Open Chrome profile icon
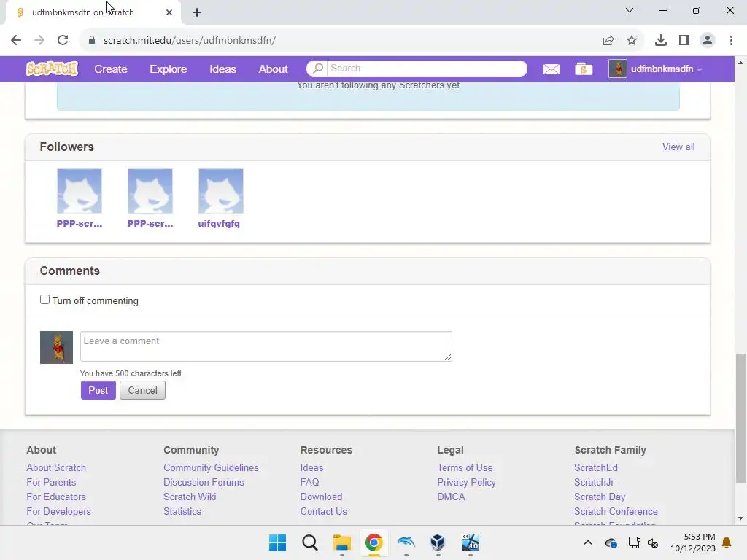 pos(708,41)
